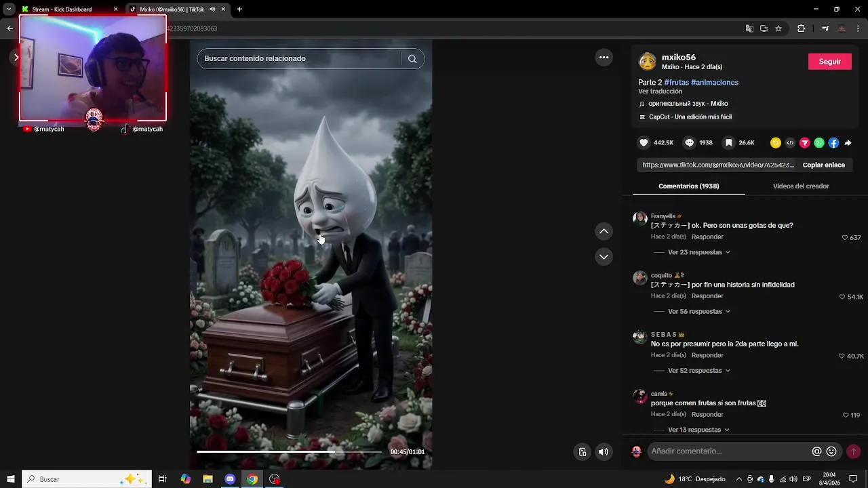Open the Chrome tab search dropdown
This screenshot has height=488, width=868.
8,9
